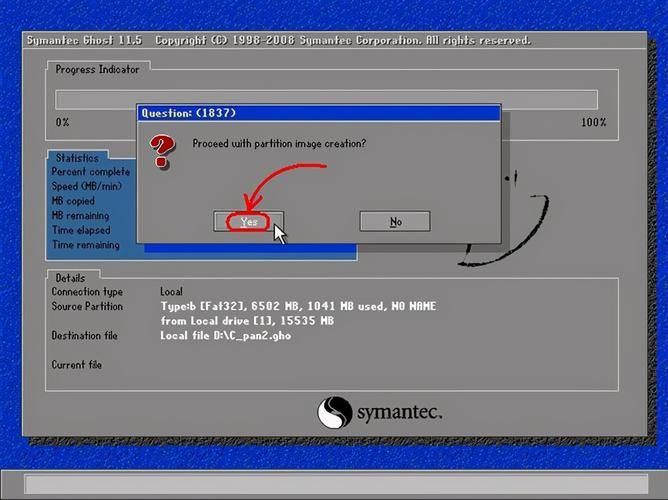The width and height of the screenshot is (668, 500).
Task: Click the Speed (MB/min) statistic row
Action: coord(86,187)
